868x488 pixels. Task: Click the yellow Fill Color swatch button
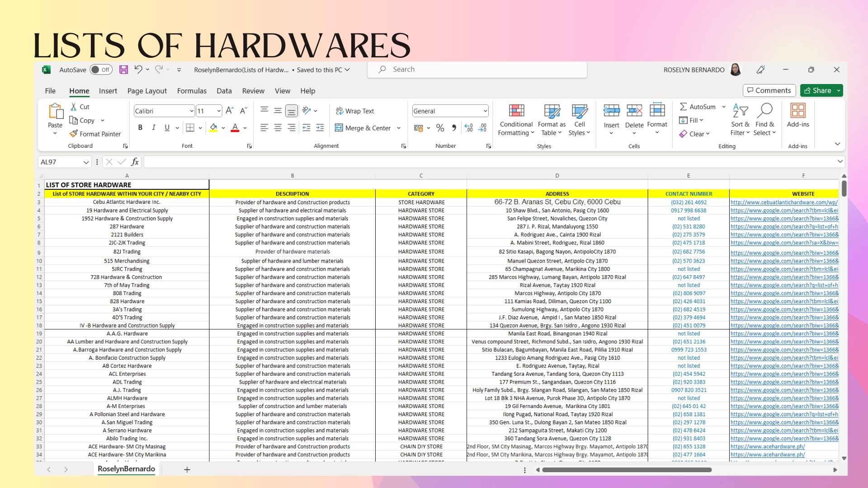pyautogui.click(x=213, y=128)
